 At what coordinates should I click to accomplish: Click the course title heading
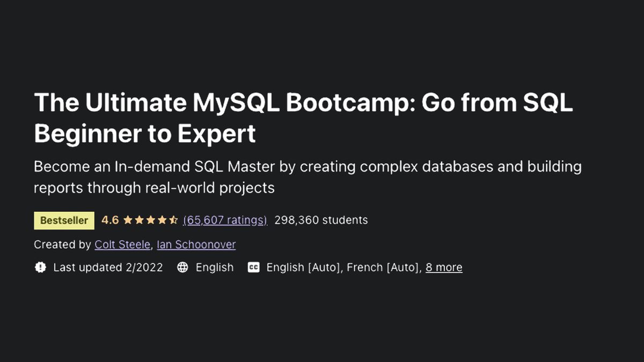(x=304, y=118)
